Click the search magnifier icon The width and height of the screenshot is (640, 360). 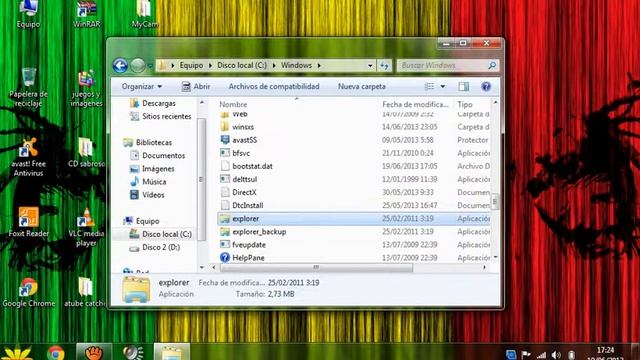[492, 65]
